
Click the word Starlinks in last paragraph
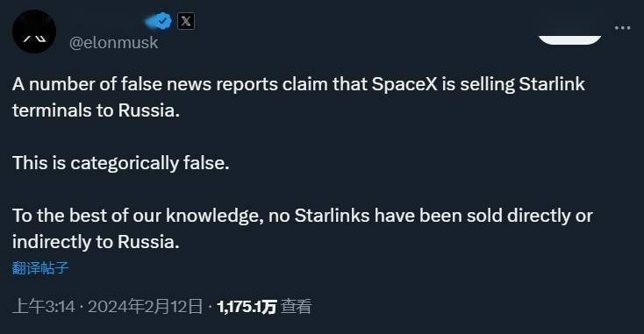tap(332, 216)
